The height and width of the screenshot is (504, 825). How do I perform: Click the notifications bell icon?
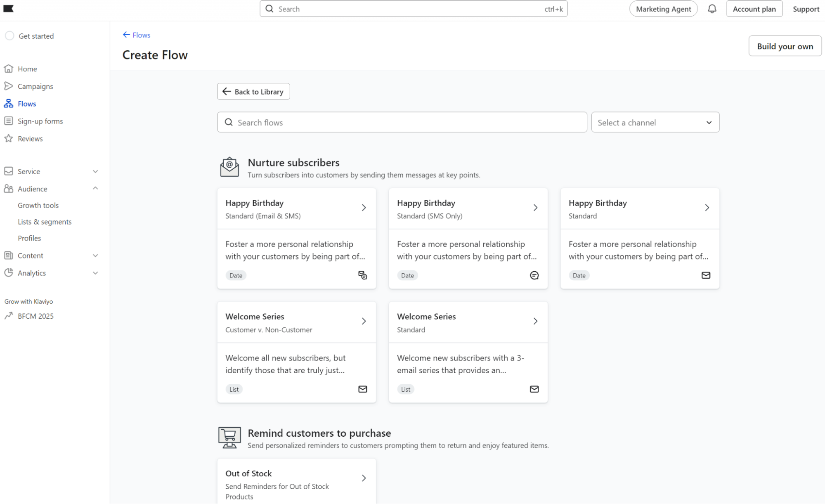(x=712, y=9)
